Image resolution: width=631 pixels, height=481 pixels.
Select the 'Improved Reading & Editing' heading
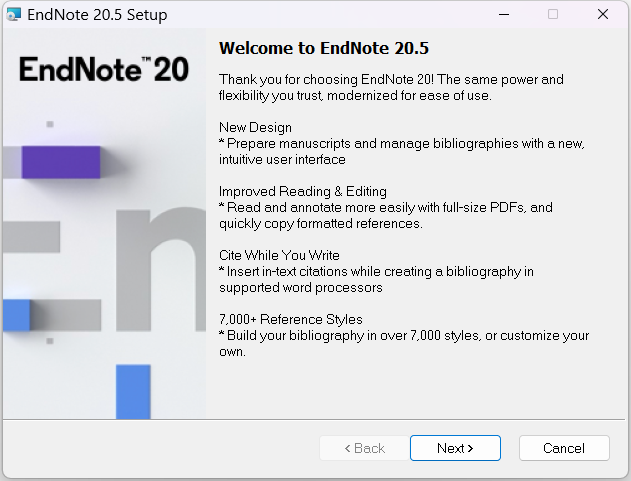pyautogui.click(x=302, y=192)
